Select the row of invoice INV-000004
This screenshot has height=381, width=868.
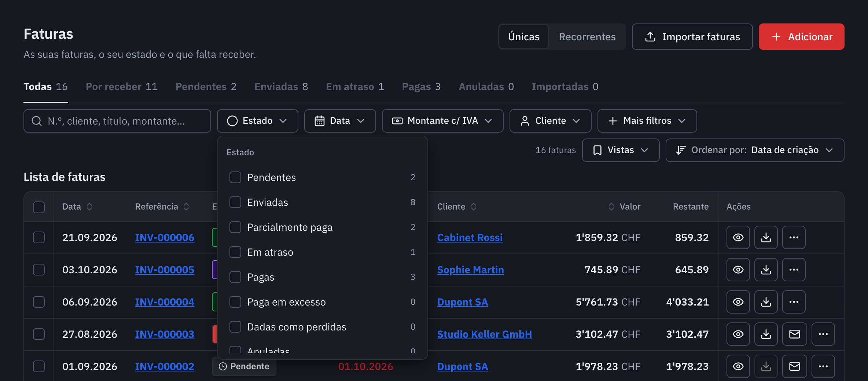pyautogui.click(x=39, y=302)
